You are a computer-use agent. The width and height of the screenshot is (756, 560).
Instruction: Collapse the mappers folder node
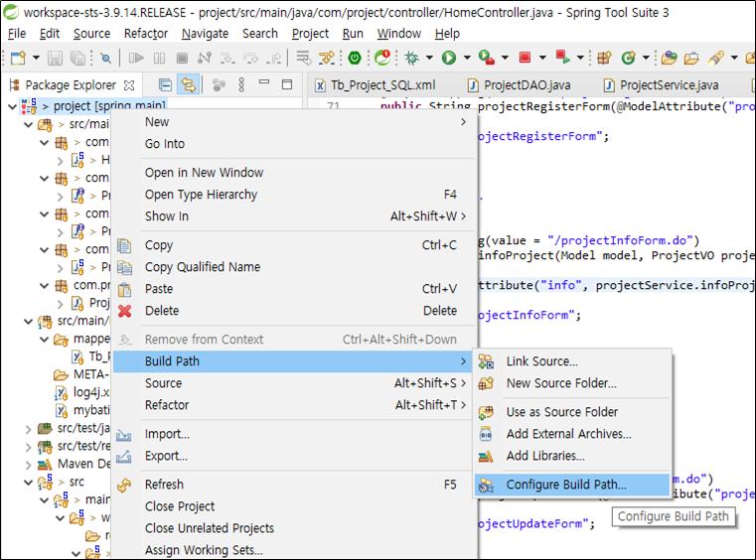(x=45, y=340)
